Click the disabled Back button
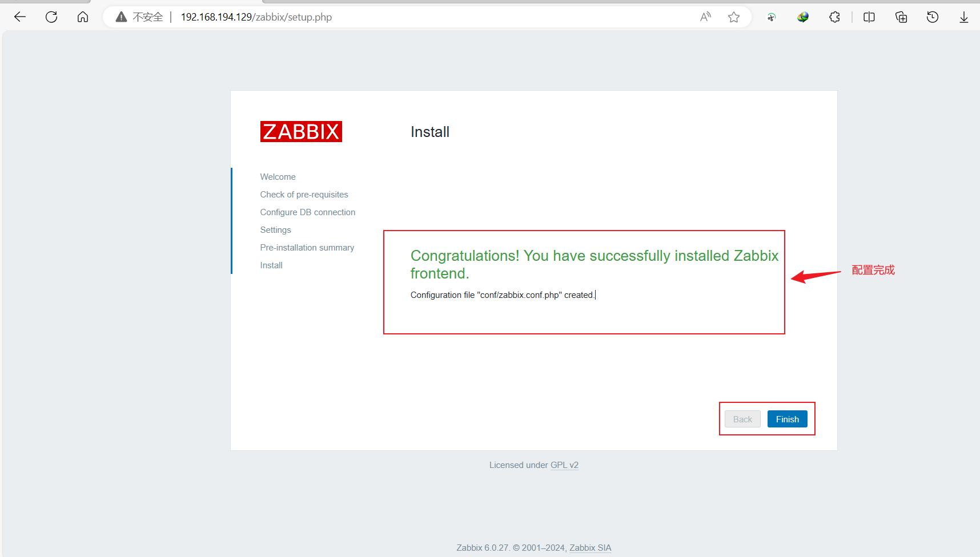 pos(742,419)
